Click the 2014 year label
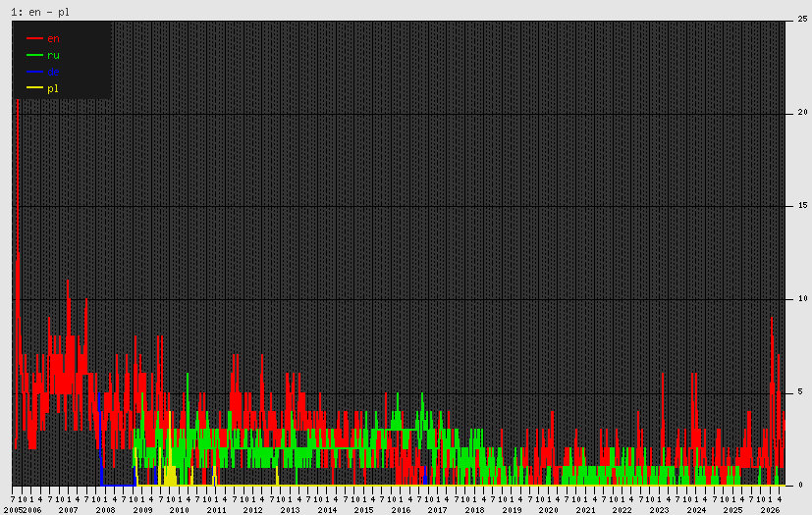Viewport: 812px width, 515px height. tap(327, 510)
